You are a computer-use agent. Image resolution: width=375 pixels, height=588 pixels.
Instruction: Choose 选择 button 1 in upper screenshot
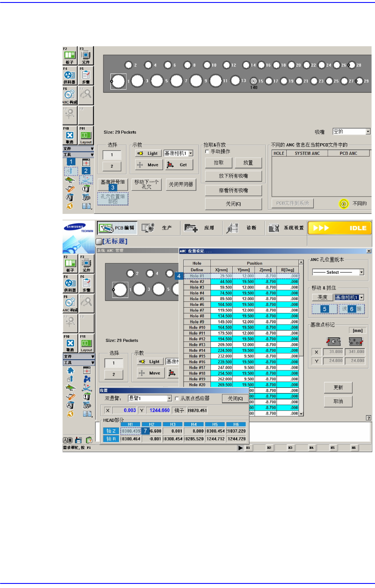point(112,155)
